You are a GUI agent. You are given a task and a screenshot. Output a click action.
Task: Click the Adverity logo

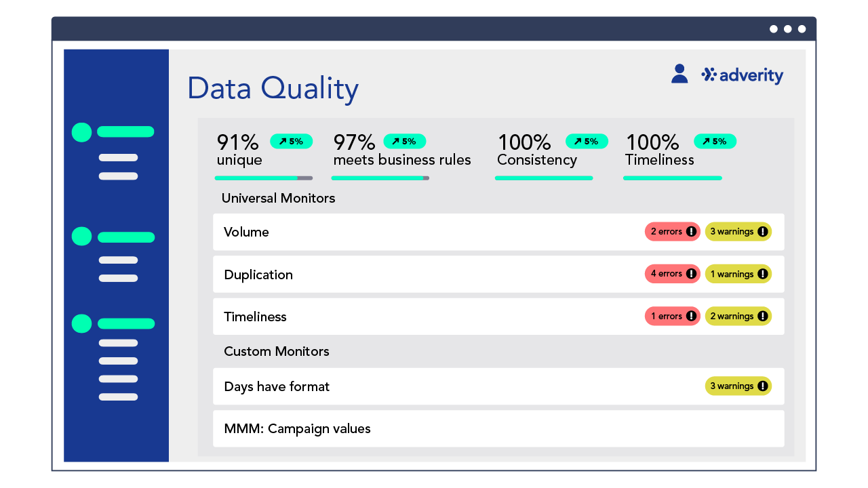tap(742, 75)
